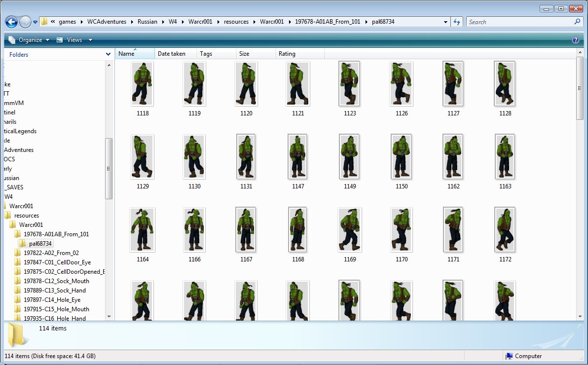Click WCAdventures in the address breadcrumb

[x=107, y=22]
